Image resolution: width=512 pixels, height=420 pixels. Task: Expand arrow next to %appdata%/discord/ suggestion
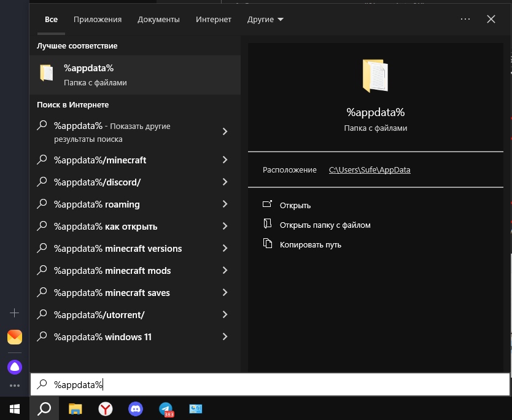pyautogui.click(x=225, y=182)
